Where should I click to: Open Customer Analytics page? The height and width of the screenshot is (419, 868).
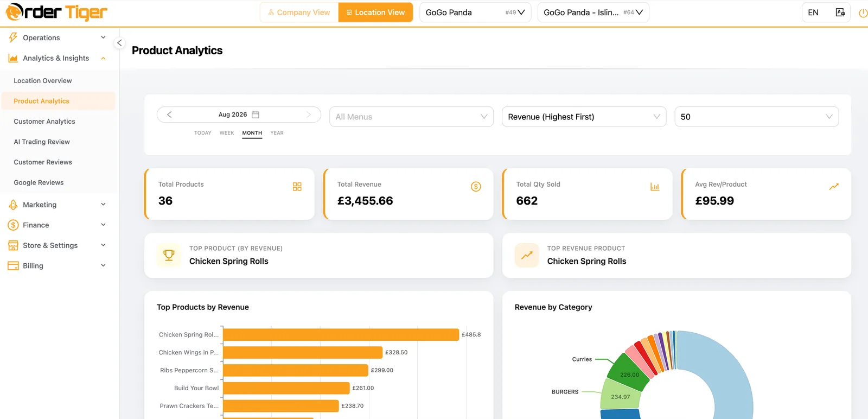tap(58, 122)
